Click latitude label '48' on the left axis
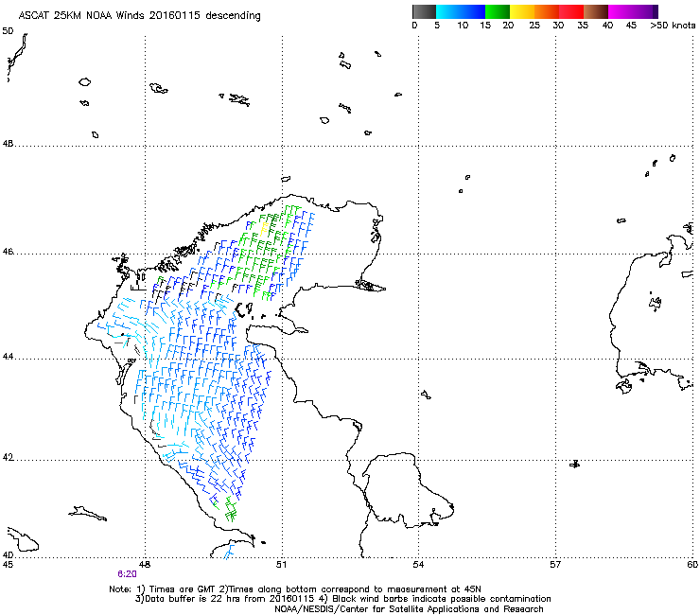Screen dimensions: 700x615 [x=8, y=144]
